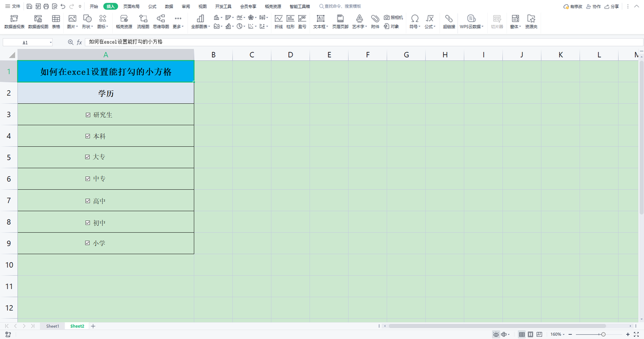Open all charts (全部图表)
Viewport: 644px width, 339px height.
tap(201, 21)
